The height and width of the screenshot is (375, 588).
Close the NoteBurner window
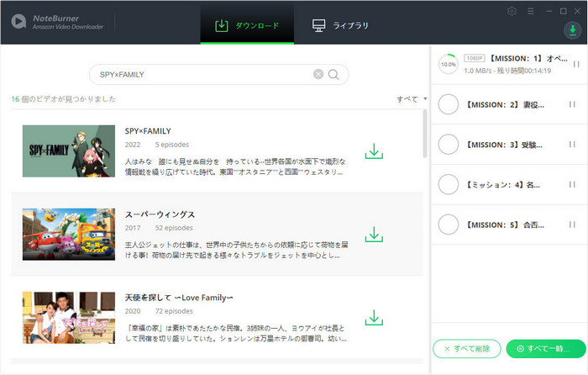[578, 11]
